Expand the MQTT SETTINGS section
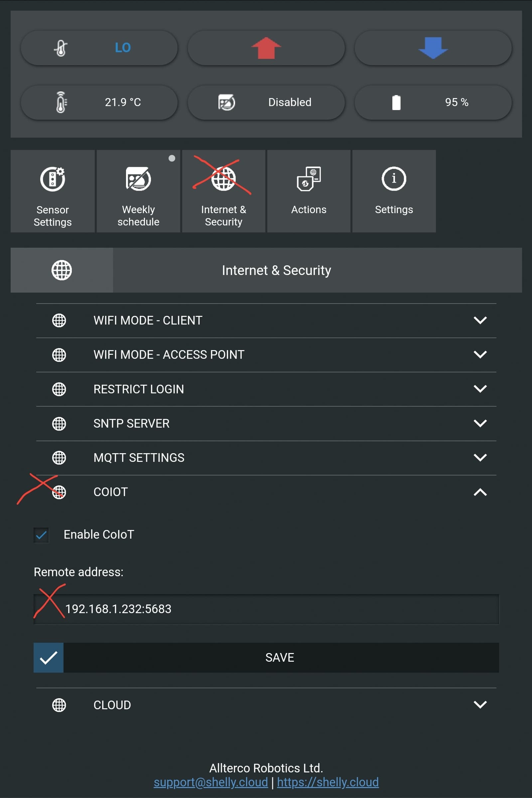The width and height of the screenshot is (532, 798). click(266, 458)
